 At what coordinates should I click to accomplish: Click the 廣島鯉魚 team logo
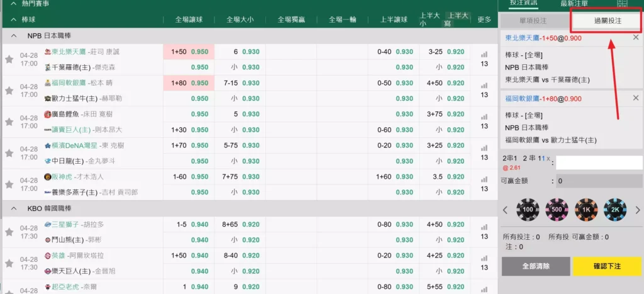coord(47,115)
